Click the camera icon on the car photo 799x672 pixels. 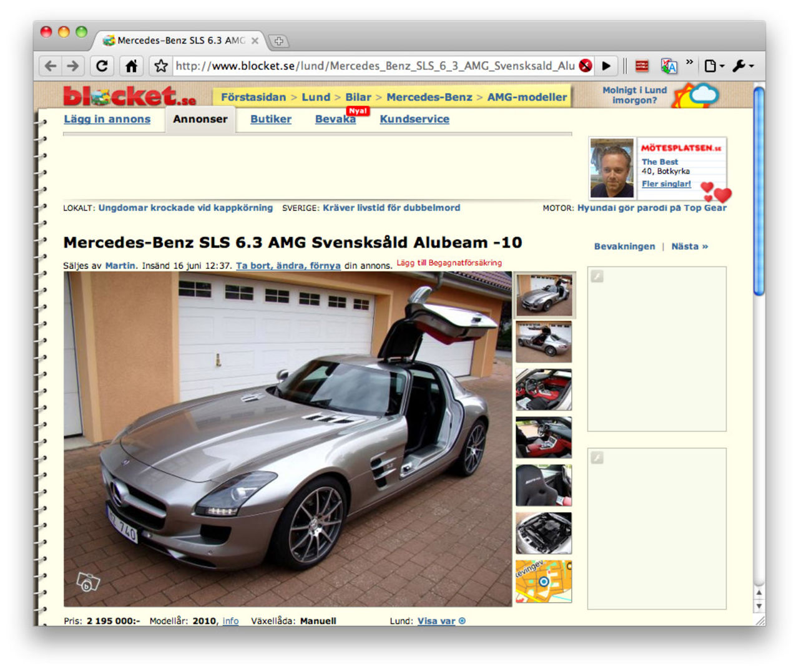click(x=87, y=583)
